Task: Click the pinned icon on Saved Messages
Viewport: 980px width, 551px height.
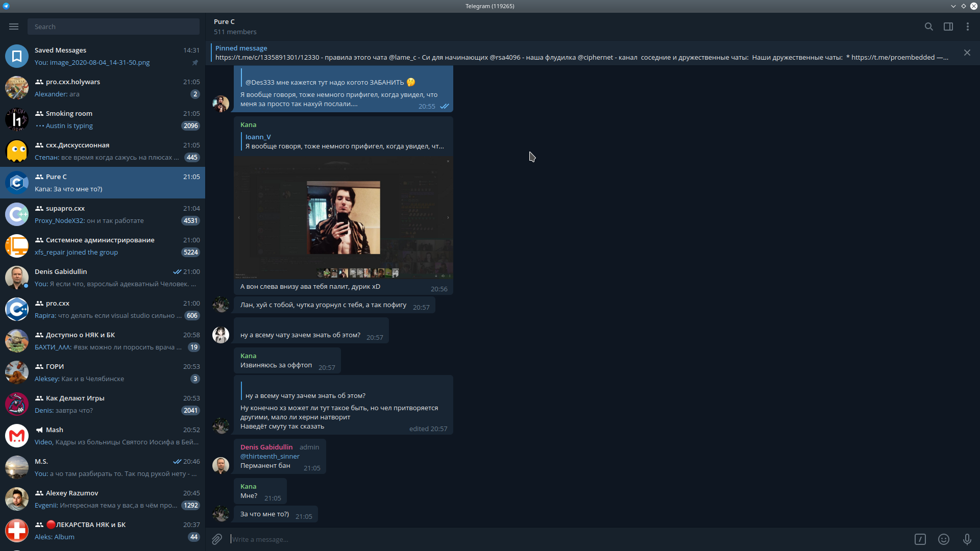Action: (x=195, y=63)
